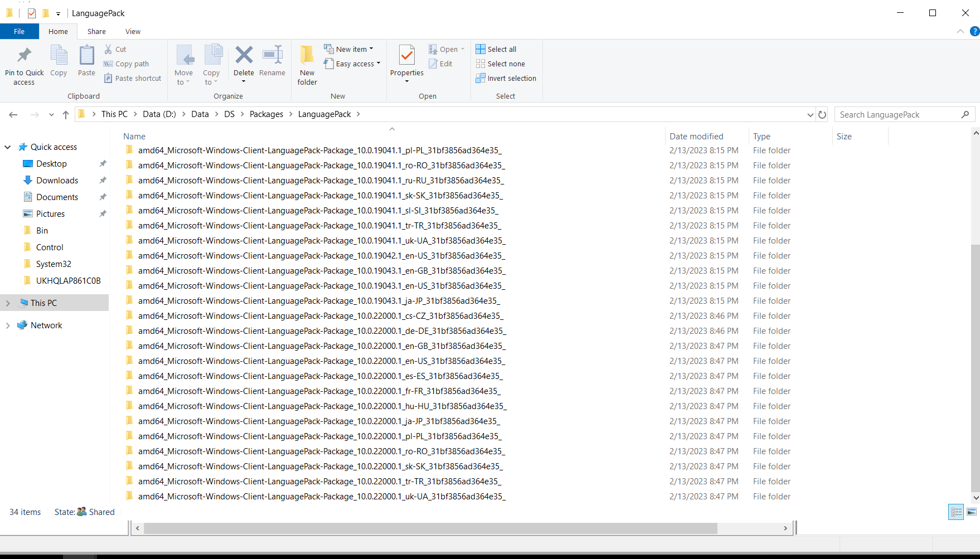Click the Paste clipboard icon
Image resolution: width=980 pixels, height=559 pixels.
coord(86,56)
